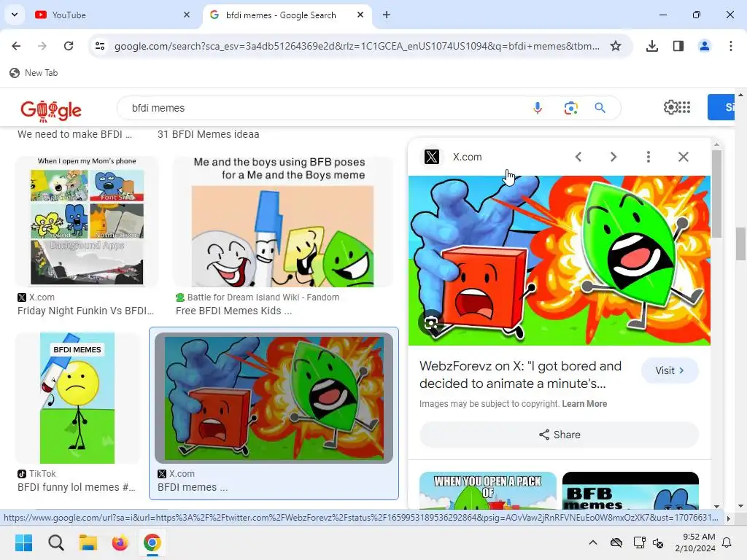Go to the Google homepage via logo

pos(51,111)
